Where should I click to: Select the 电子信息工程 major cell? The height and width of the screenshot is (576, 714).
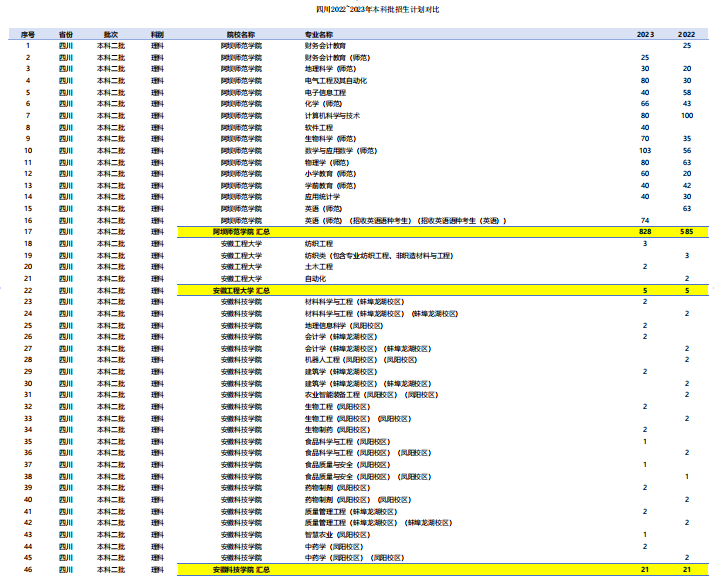pyautogui.click(x=325, y=92)
